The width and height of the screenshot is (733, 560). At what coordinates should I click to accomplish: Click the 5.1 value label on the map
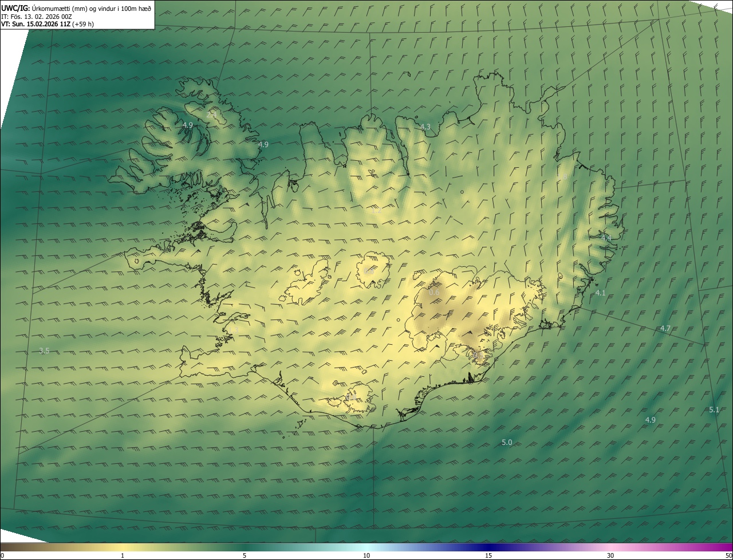714,409
